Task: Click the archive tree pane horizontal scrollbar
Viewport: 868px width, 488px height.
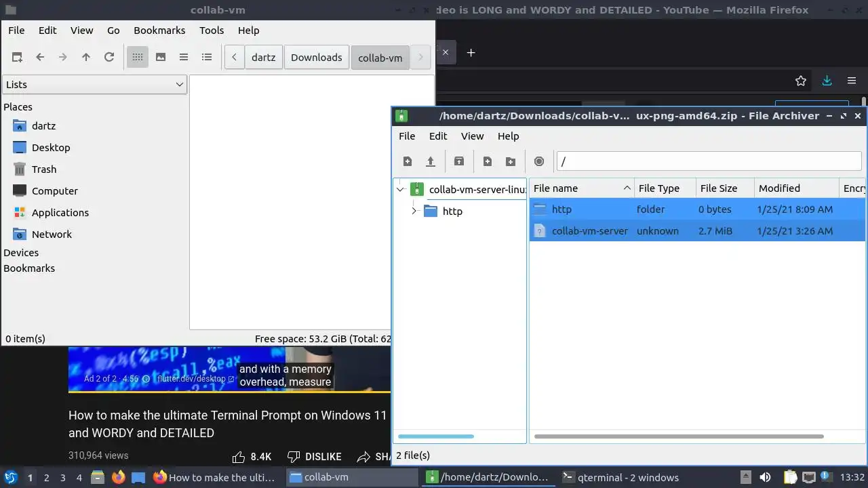Action: [x=435, y=436]
